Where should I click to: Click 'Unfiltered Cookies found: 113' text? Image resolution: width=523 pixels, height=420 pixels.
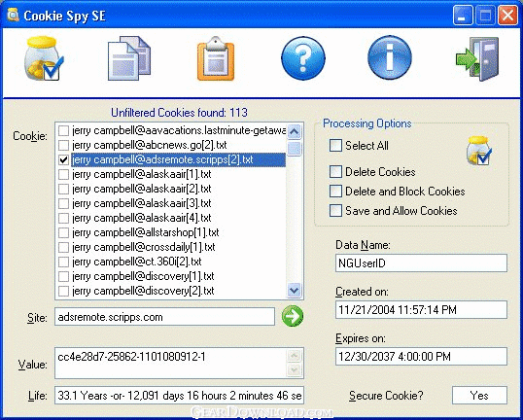click(x=179, y=113)
